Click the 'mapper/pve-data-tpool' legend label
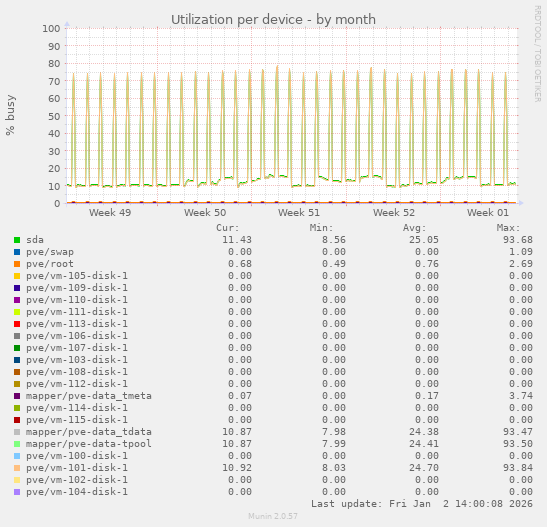Image resolution: width=547 pixels, height=527 pixels. click(89, 444)
